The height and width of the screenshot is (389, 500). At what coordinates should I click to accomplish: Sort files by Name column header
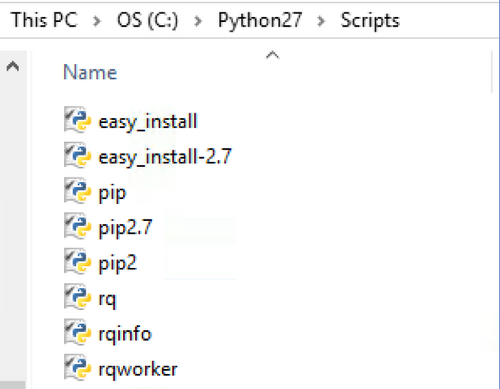point(90,72)
